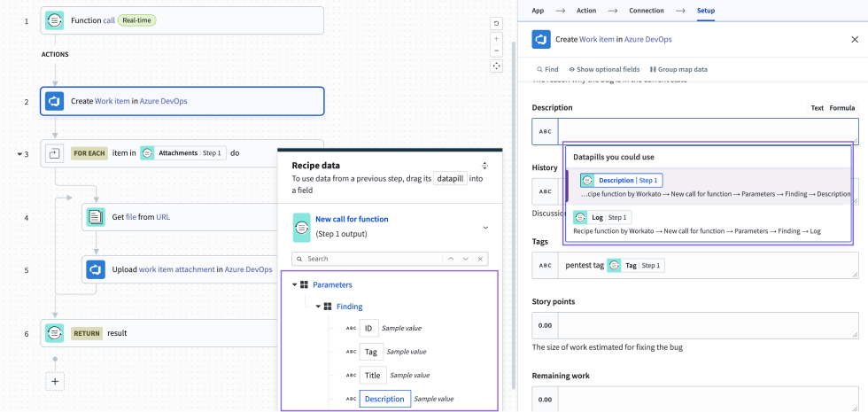Click the Tag datapill in Finding tree
The width and height of the screenshot is (868, 412).
tap(370, 352)
